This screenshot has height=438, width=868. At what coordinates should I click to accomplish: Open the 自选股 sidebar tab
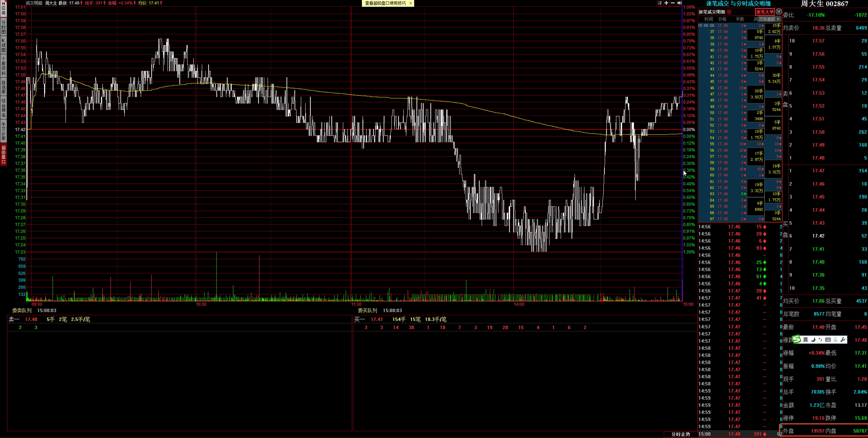(3, 87)
